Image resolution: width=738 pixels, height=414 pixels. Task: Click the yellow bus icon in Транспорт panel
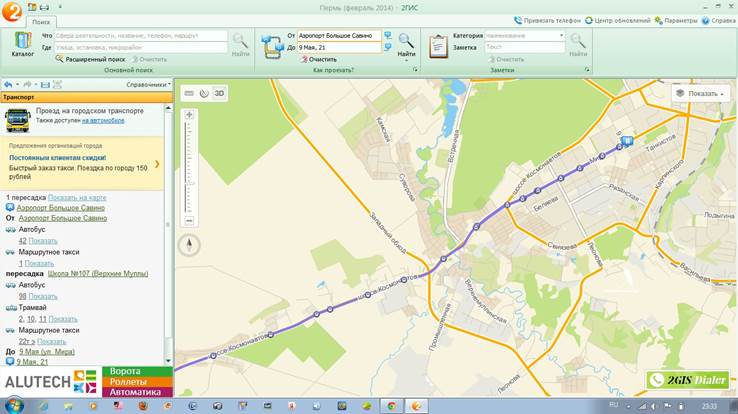18,120
